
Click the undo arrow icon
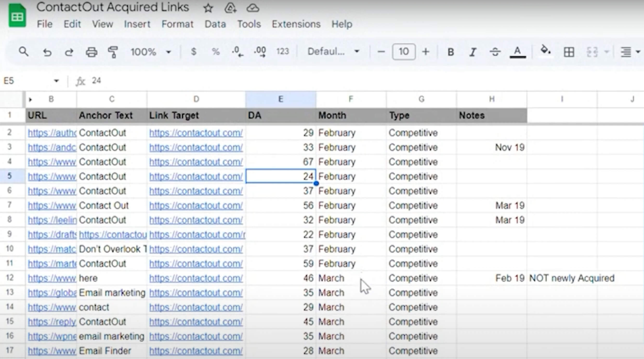(x=47, y=52)
